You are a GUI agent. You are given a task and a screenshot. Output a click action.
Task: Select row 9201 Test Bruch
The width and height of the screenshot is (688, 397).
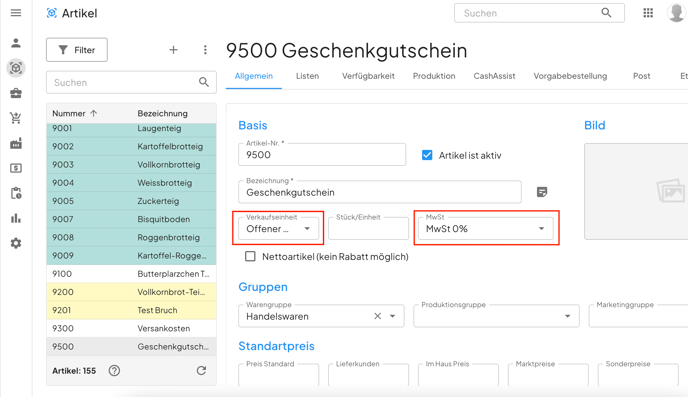coord(131,310)
